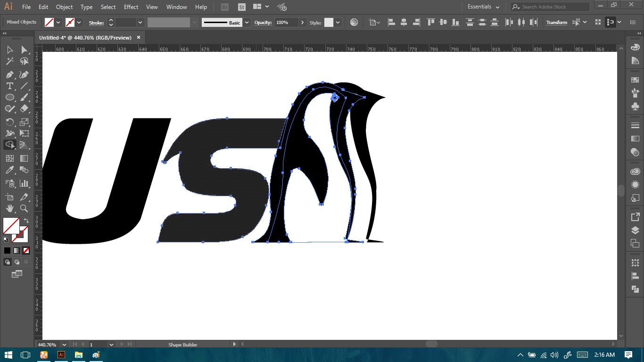Screen dimensions: 644x362
Task: Select the Blend tool
Action: [24, 170]
